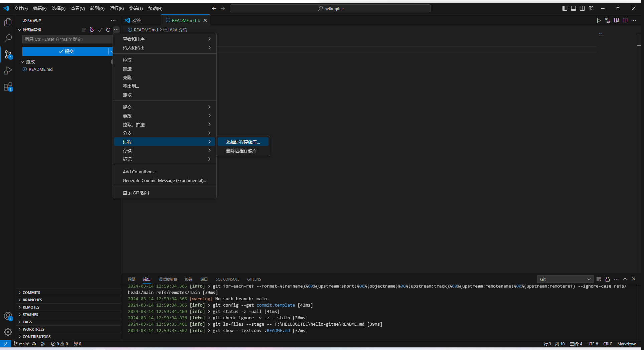The height and width of the screenshot is (350, 644).
Task: Open the output panel more actions ellipsis
Action: click(616, 279)
